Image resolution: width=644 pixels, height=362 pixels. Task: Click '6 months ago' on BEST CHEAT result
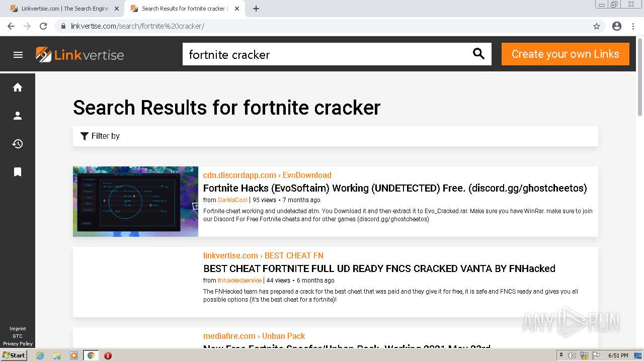click(x=315, y=281)
